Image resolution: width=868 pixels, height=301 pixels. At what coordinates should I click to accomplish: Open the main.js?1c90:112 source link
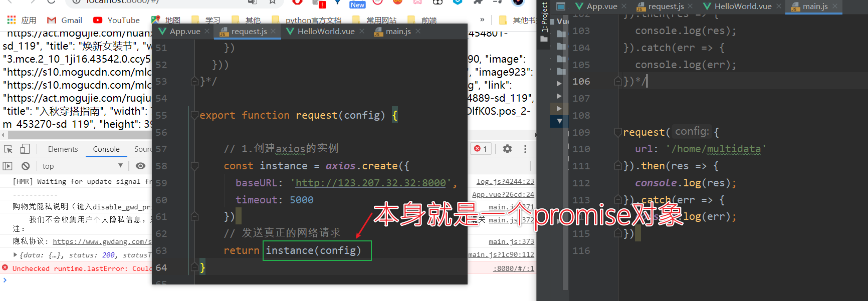click(x=501, y=254)
